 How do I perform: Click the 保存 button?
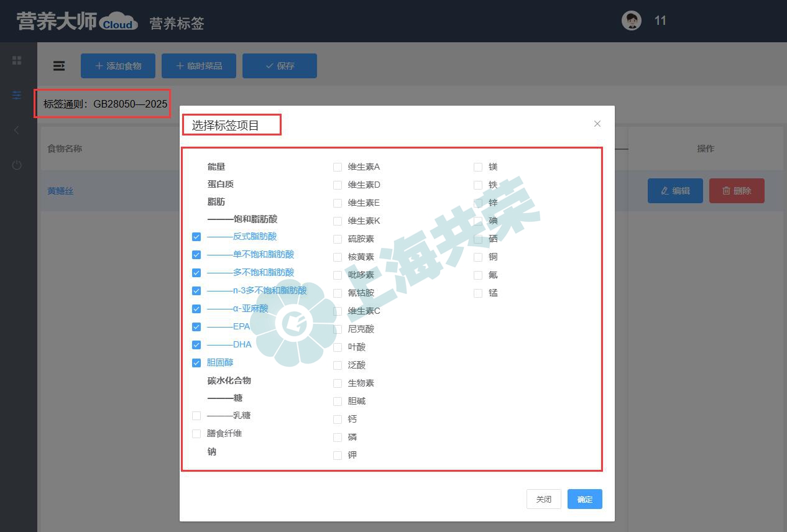(x=280, y=66)
